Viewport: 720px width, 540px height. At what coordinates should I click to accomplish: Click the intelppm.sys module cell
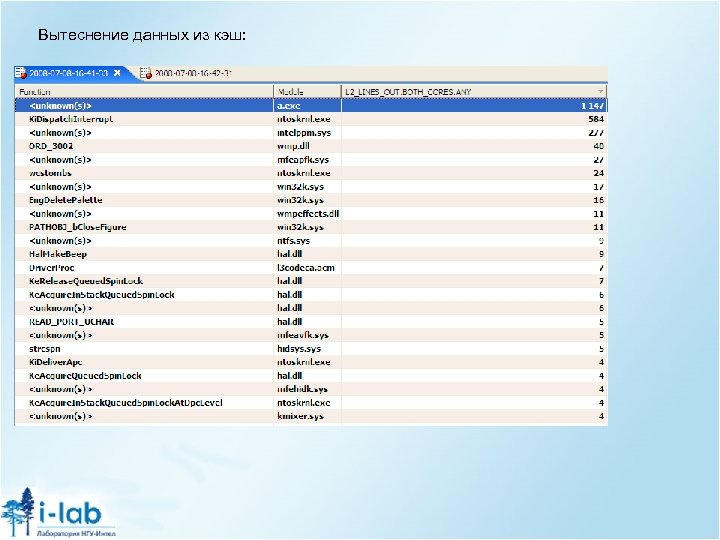coord(307,133)
